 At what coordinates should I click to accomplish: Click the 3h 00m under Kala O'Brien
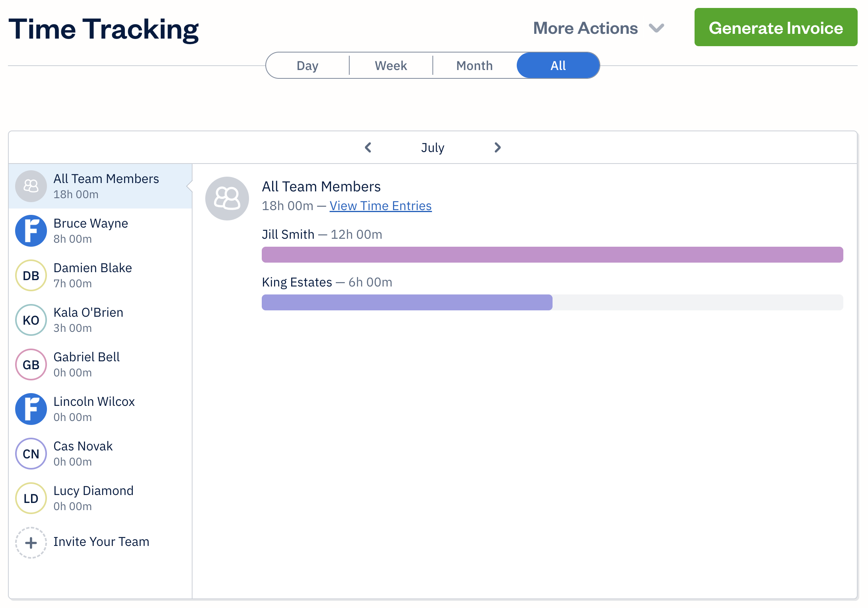click(73, 328)
